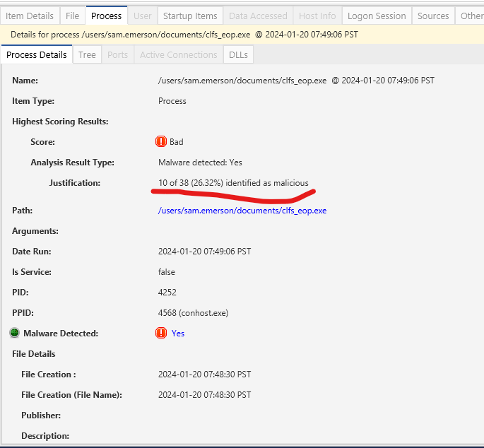Select the Process Details sub-tab
This screenshot has height=448, width=484.
click(37, 54)
